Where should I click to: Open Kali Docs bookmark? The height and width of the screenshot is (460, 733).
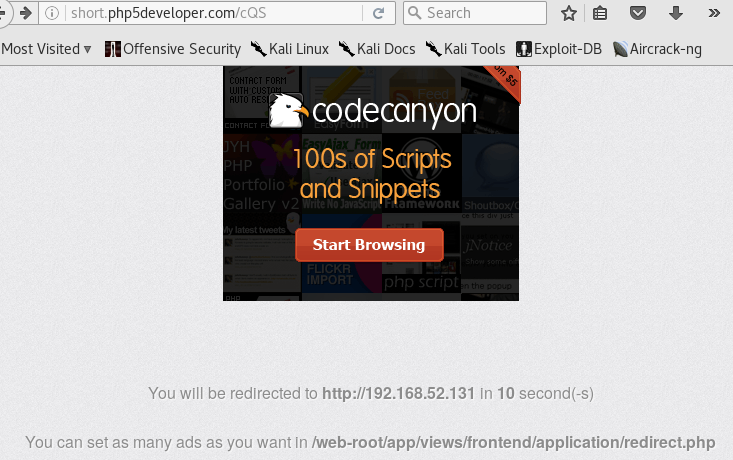pyautogui.click(x=377, y=49)
